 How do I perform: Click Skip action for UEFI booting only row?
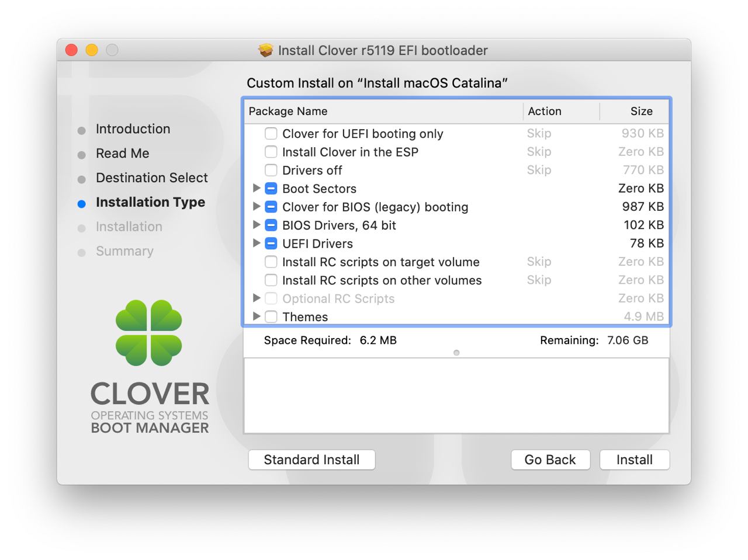pos(539,134)
